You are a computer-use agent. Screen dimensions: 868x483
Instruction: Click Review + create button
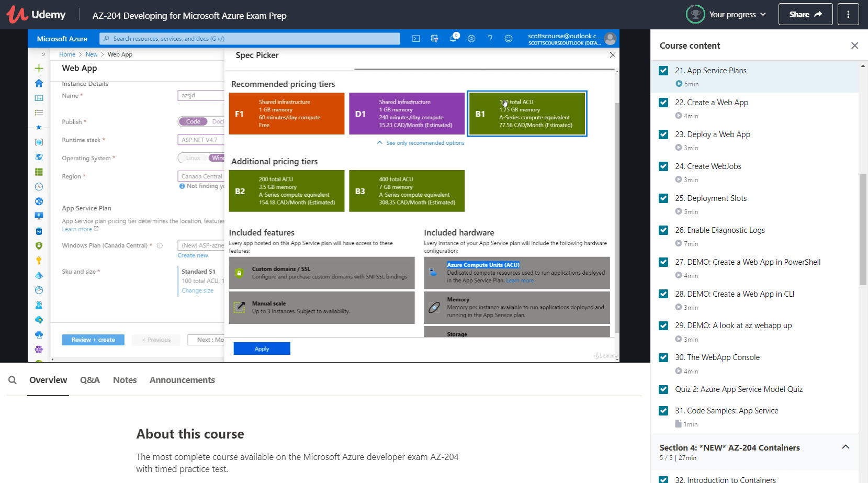[93, 340]
